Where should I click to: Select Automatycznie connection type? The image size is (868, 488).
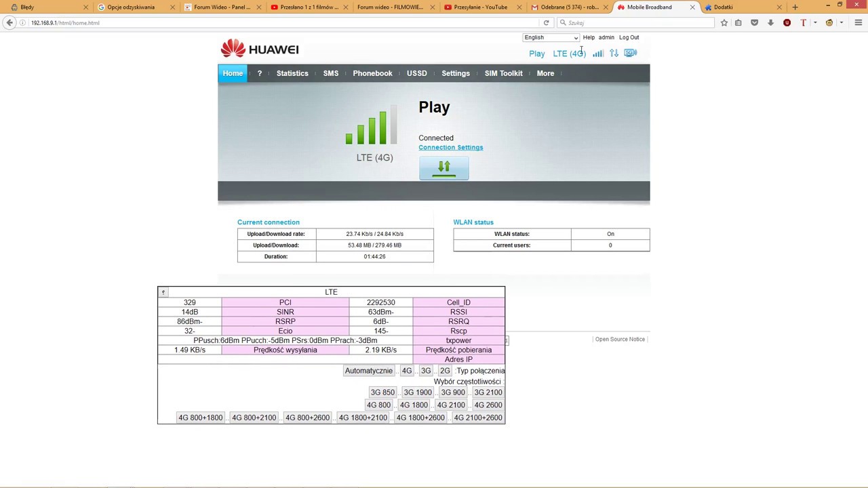tap(368, 371)
